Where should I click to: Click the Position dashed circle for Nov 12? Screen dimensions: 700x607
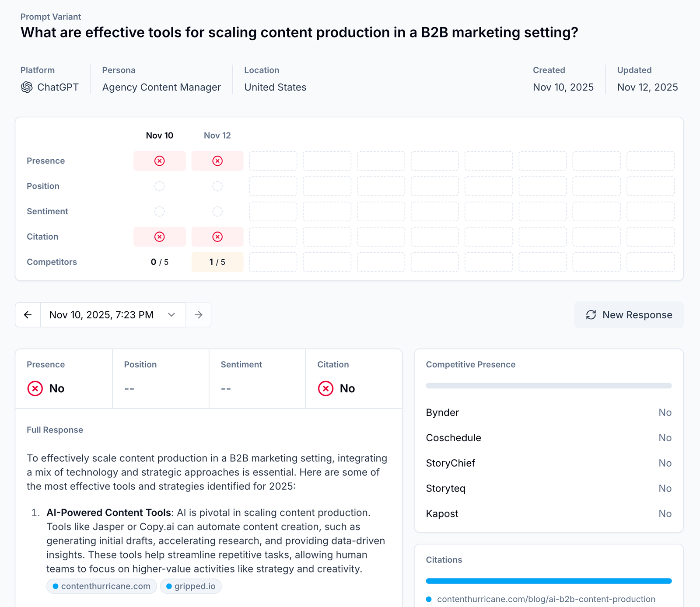click(x=217, y=186)
